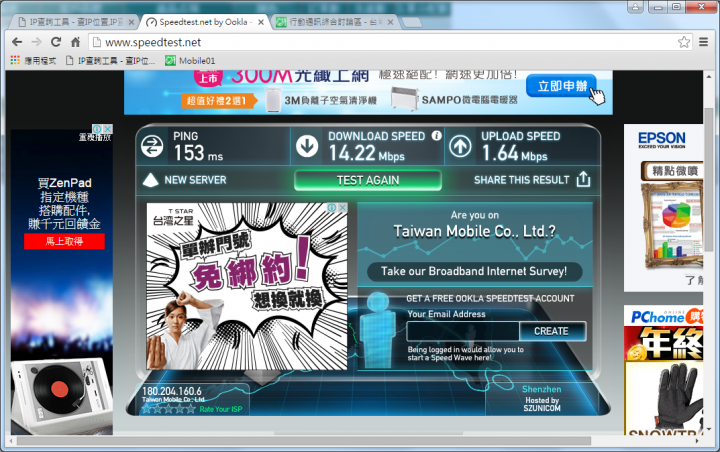
Task: Rate the ISP using the star rating
Action: 169,409
